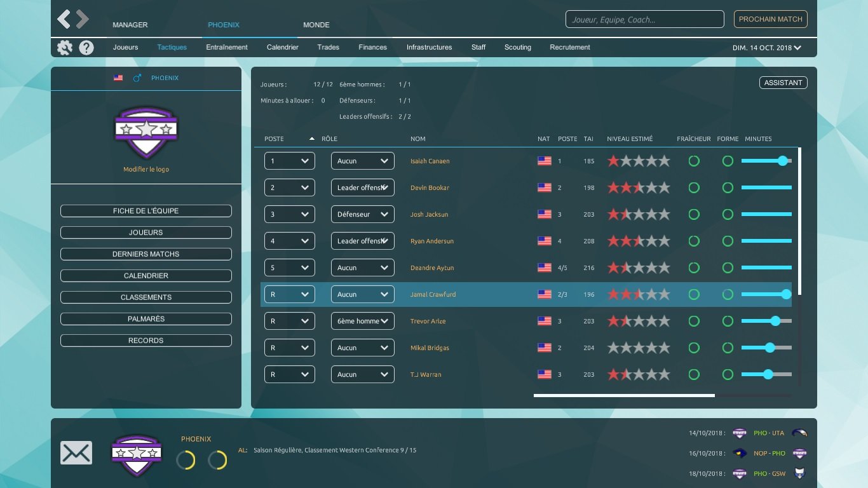This screenshot has width=868, height=488.
Task: Click the GSW team logo in schedule
Action: [x=799, y=474]
